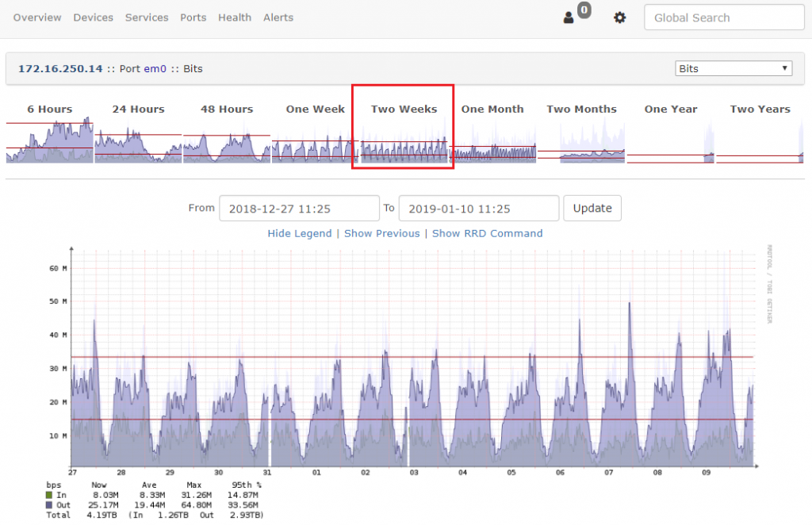
Task: Click the From date field
Action: tap(299, 208)
